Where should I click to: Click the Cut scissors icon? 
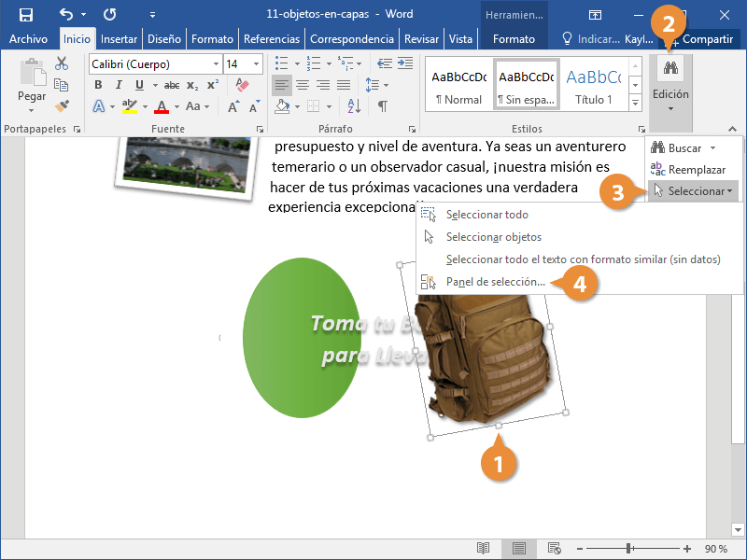(62, 63)
